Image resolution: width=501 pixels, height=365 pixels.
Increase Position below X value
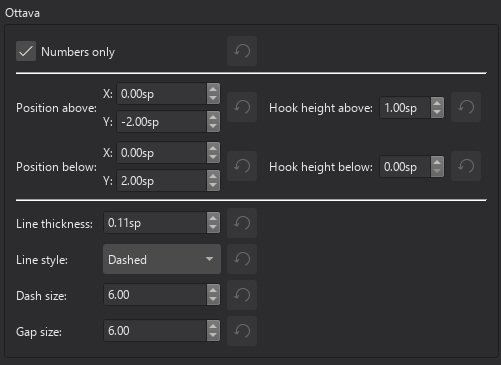(213, 148)
